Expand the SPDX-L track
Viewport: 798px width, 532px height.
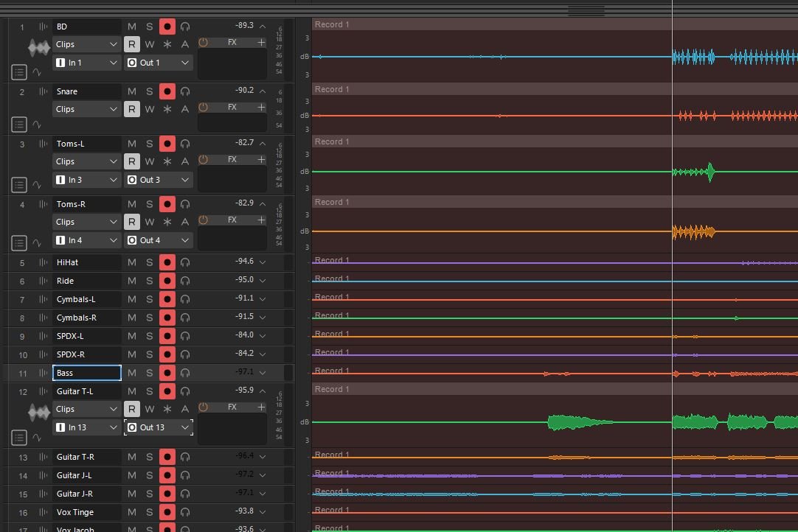(262, 336)
